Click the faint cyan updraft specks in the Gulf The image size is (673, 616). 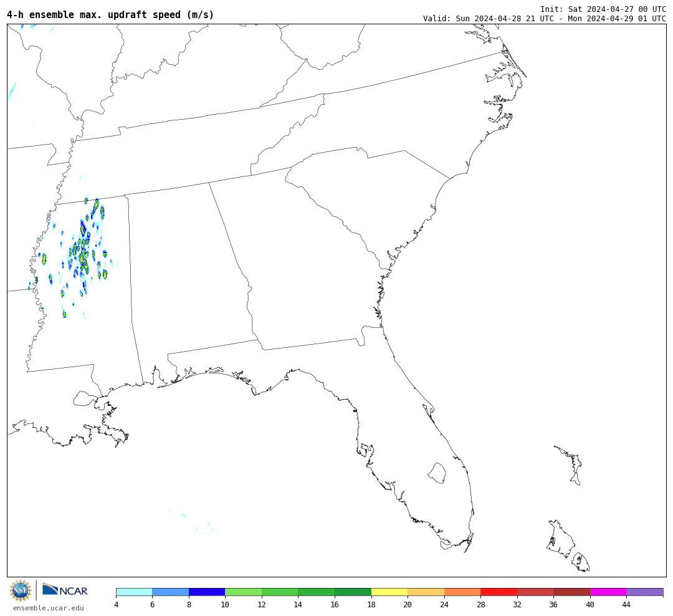[x=193, y=522]
